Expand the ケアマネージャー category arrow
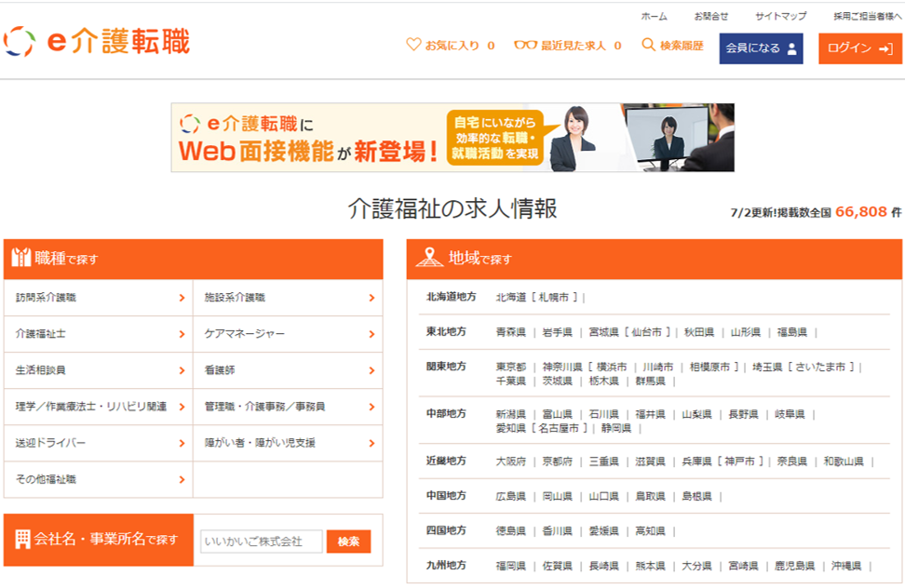905x588 pixels. [x=371, y=334]
